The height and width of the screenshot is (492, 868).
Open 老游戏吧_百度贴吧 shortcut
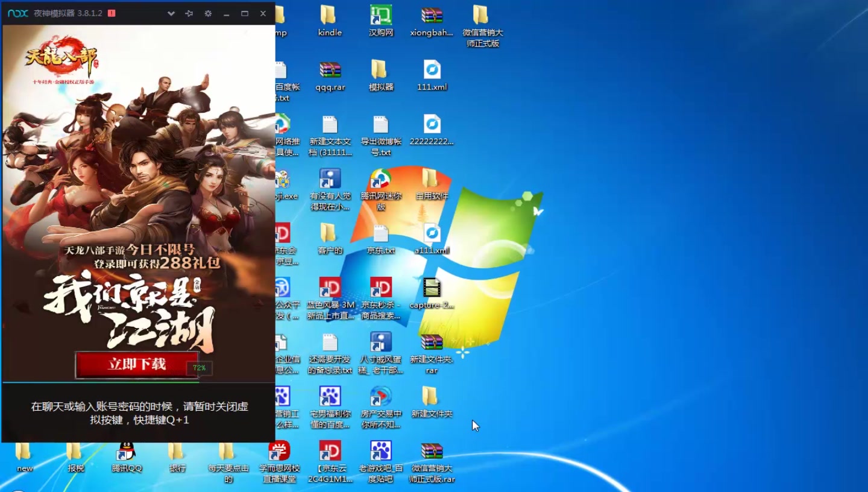[x=381, y=462]
